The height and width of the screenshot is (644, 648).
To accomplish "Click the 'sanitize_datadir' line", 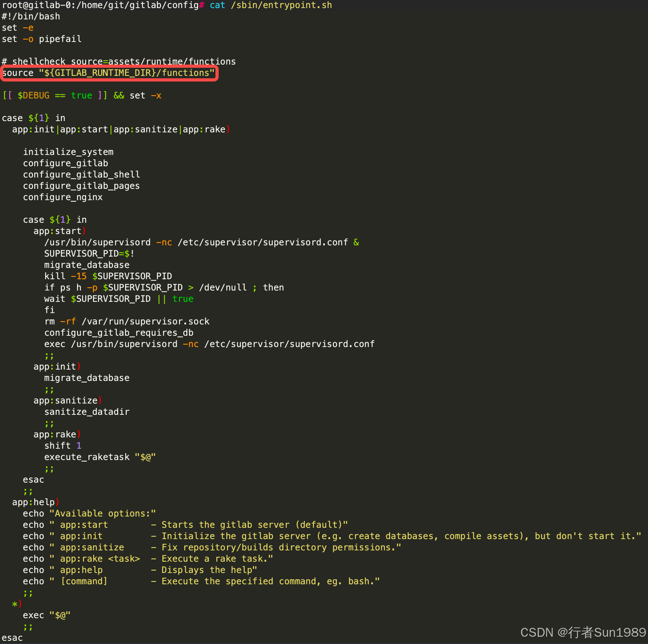I will tap(87, 412).
